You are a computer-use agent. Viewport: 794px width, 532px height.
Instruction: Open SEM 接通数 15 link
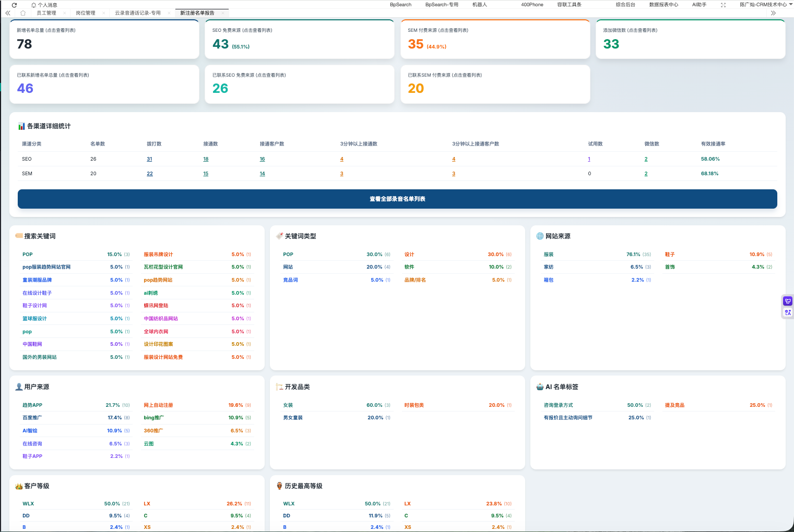(x=206, y=174)
